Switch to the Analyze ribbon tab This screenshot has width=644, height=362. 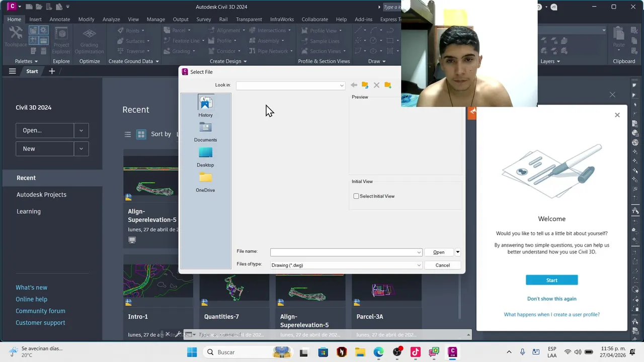[x=111, y=19]
